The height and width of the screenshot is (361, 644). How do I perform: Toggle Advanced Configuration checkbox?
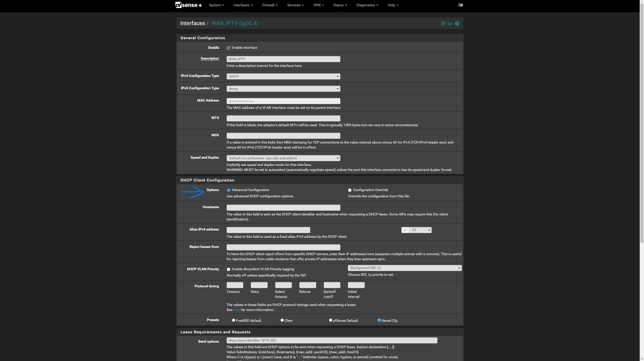(x=228, y=190)
